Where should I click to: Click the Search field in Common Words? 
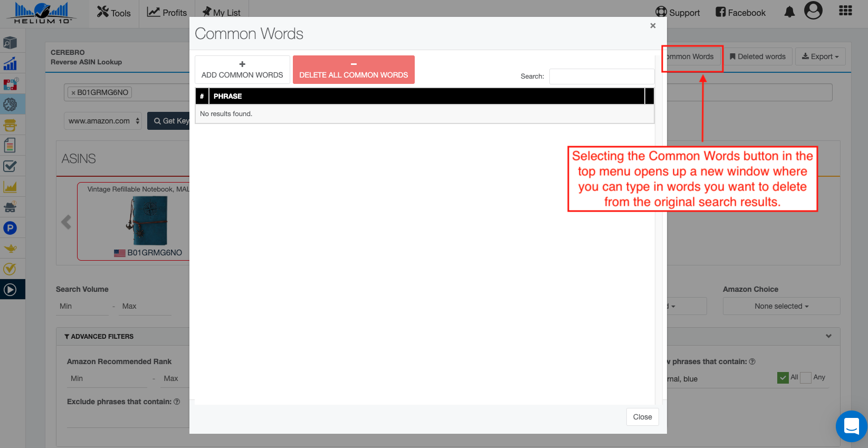[x=602, y=77]
